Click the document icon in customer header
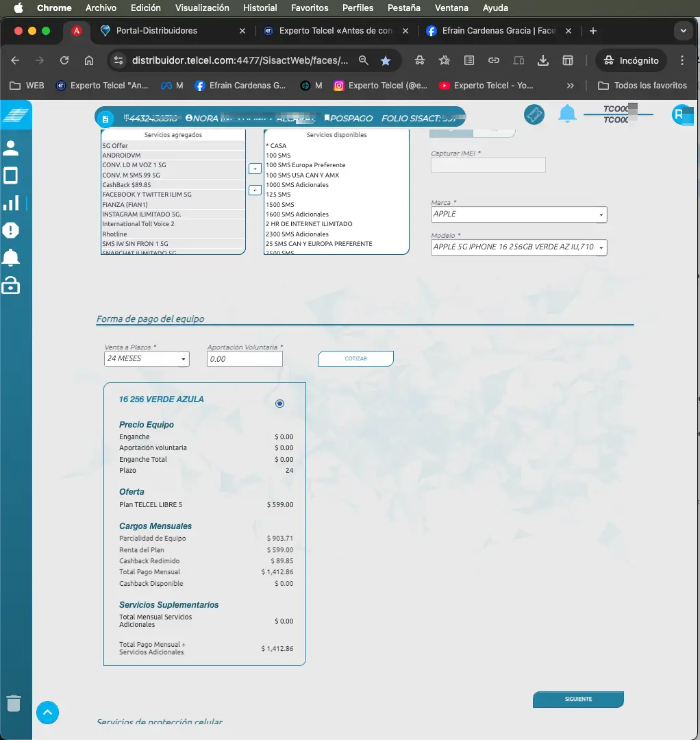700x740 pixels. tap(105, 119)
